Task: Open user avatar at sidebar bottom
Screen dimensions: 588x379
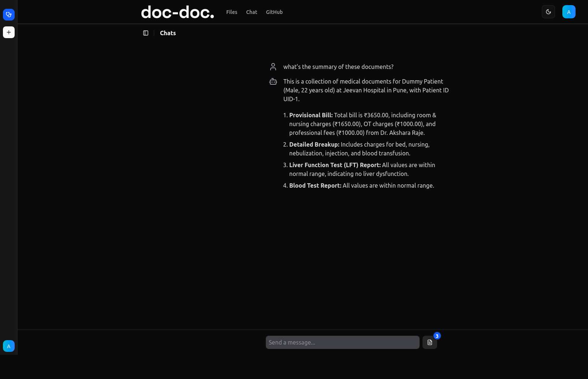Action: (9, 346)
